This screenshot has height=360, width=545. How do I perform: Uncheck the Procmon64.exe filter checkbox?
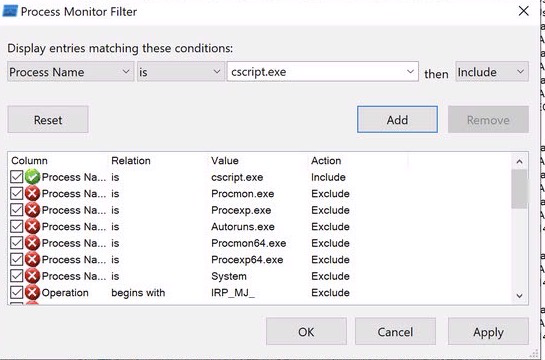click(x=16, y=243)
